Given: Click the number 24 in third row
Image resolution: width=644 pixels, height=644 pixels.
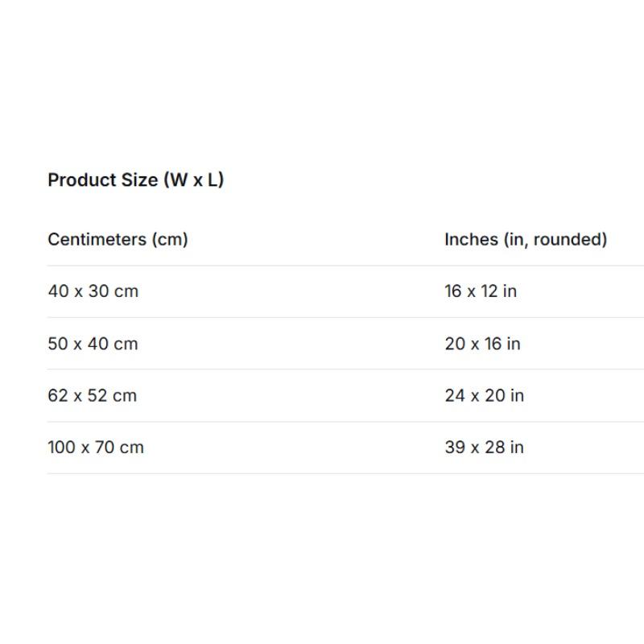Looking at the screenshot, I should point(455,395).
